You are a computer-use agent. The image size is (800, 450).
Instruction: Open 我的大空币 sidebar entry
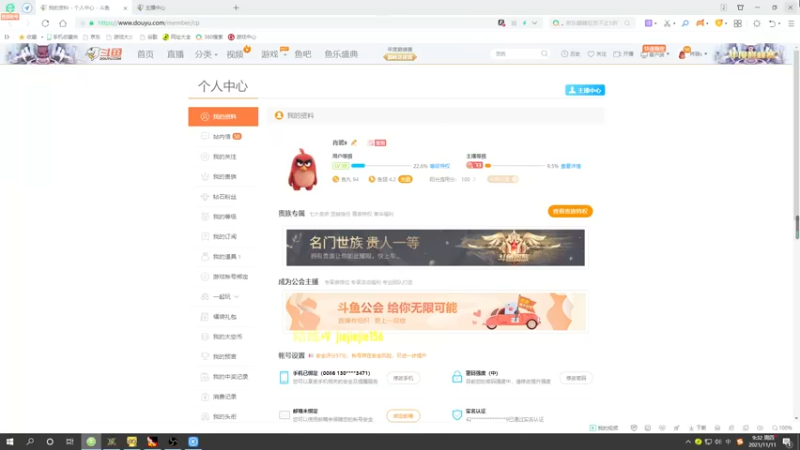click(223, 337)
